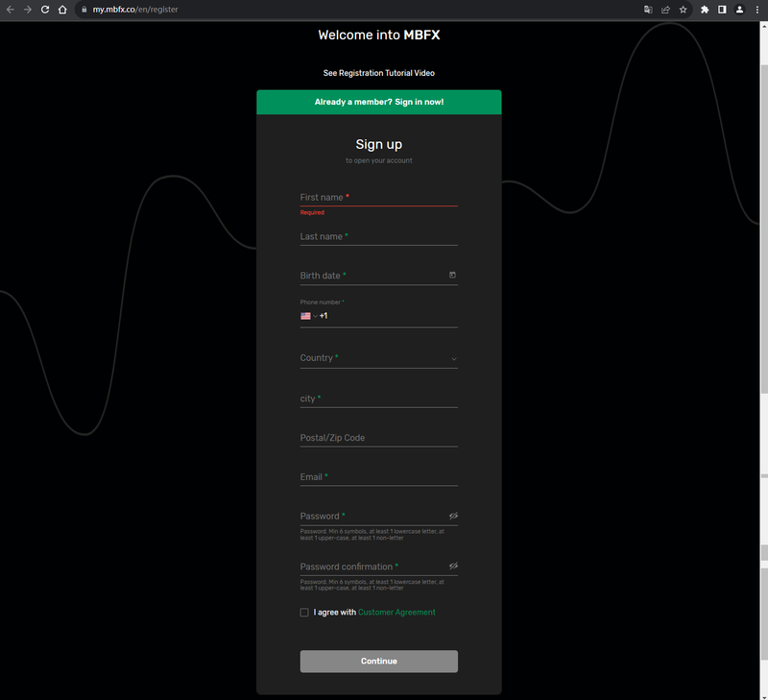Viewport: 768px width, 700px height.
Task: Open the phone country code flag dropdown
Action: 308,316
